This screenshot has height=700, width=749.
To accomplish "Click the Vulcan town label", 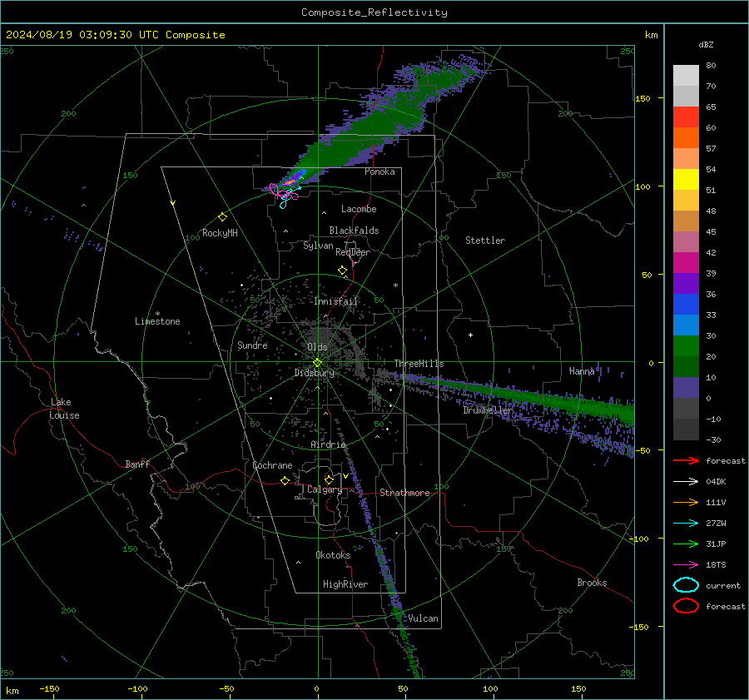I will [423, 618].
